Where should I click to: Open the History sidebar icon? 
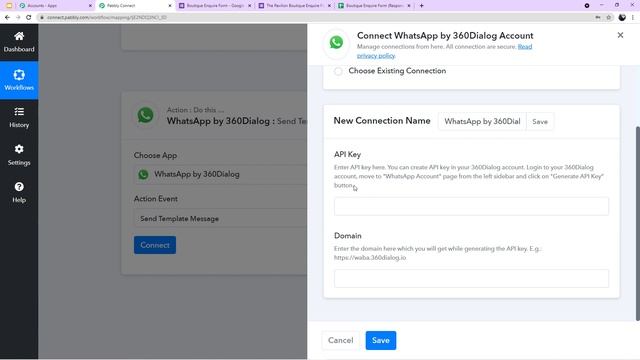pyautogui.click(x=19, y=112)
